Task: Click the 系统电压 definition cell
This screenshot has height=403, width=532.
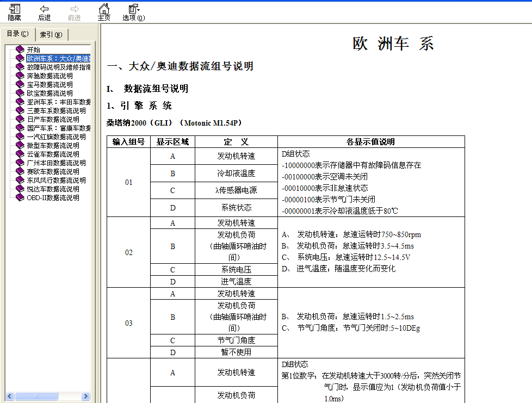Action: (237, 270)
